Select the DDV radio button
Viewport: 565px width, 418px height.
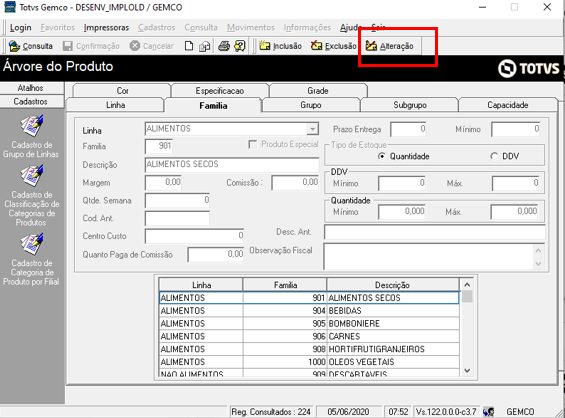click(494, 156)
